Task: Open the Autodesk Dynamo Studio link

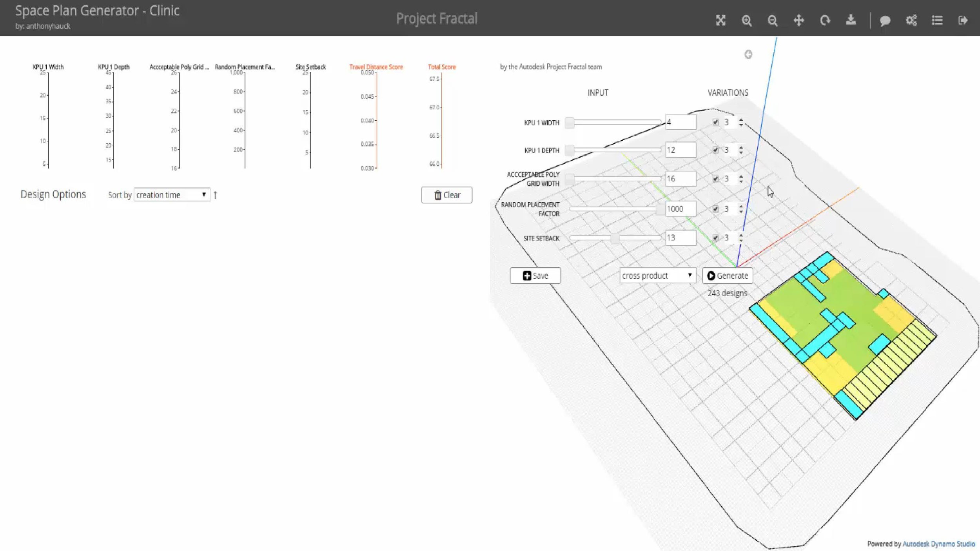Action: coord(938,544)
